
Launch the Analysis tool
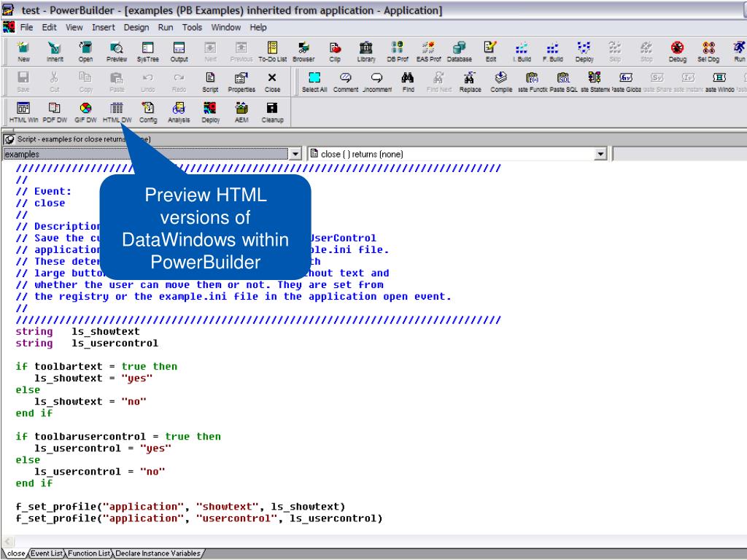179,113
